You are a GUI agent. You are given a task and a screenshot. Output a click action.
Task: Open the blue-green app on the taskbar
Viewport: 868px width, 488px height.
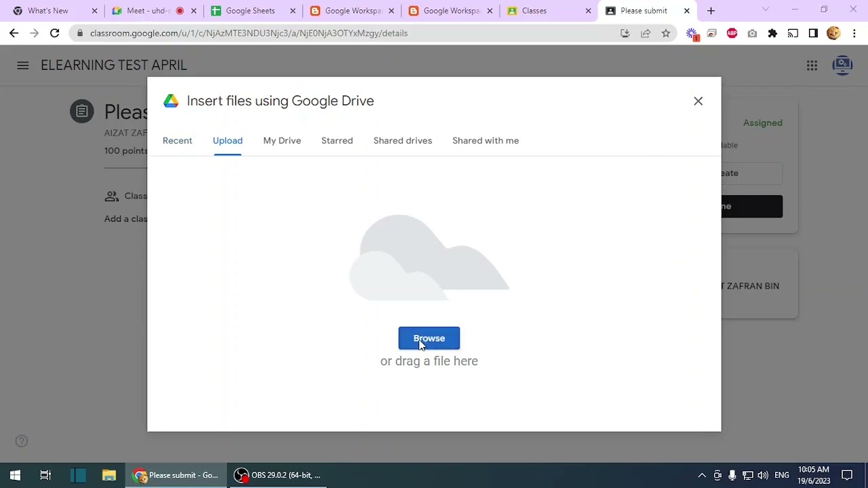coord(78,475)
